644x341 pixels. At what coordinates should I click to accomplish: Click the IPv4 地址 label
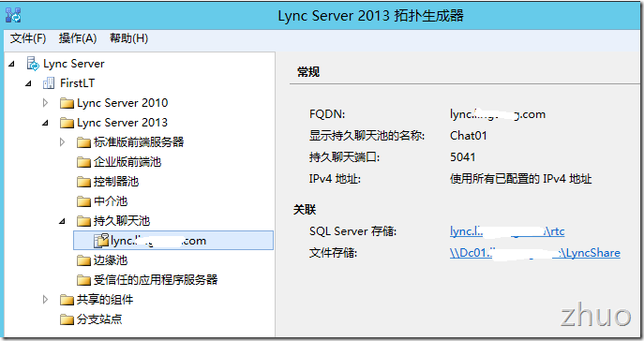pos(335,179)
